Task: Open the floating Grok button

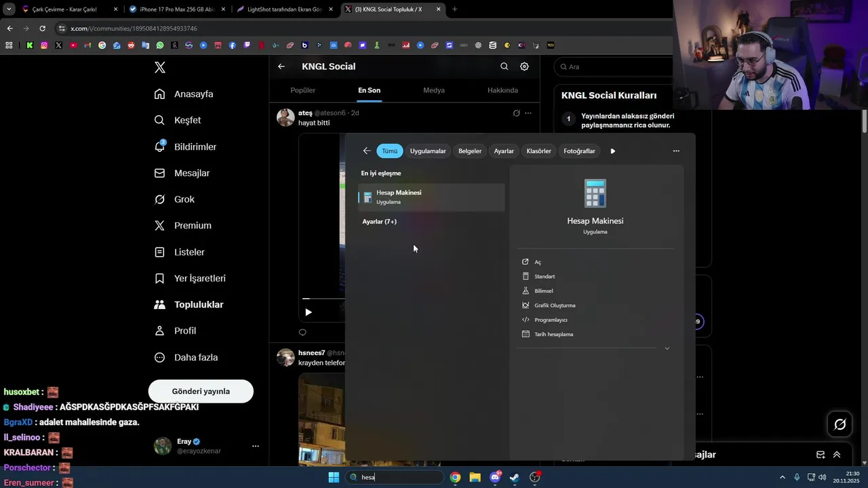Action: point(840,424)
